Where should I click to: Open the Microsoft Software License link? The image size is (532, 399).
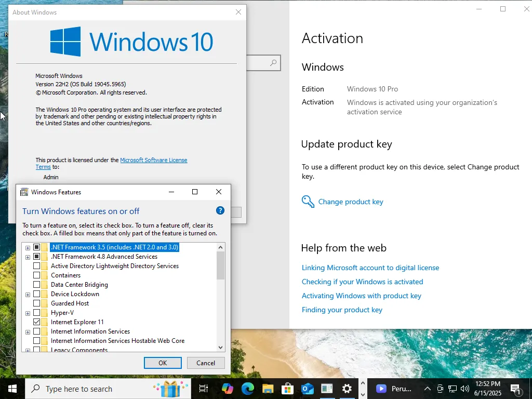(x=154, y=160)
